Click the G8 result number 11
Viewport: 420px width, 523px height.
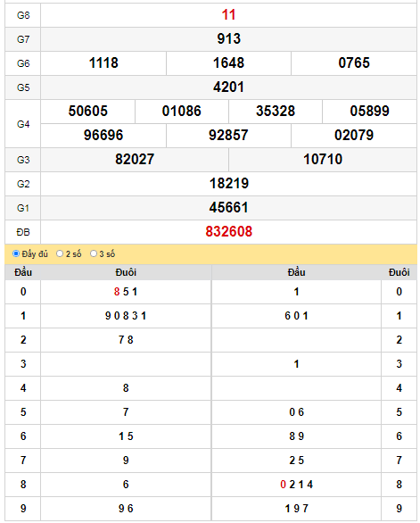click(x=228, y=15)
